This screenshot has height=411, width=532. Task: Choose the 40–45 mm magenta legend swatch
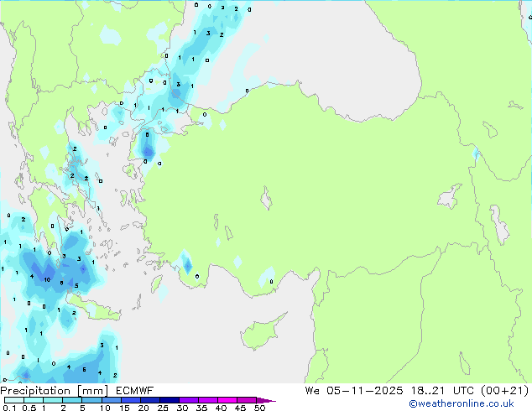pos(227,400)
